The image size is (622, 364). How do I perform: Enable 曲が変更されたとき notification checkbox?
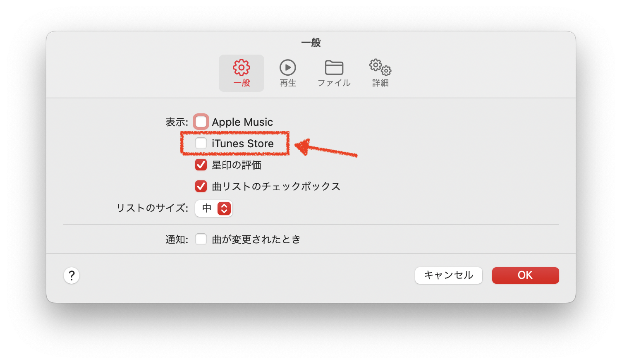pos(201,239)
